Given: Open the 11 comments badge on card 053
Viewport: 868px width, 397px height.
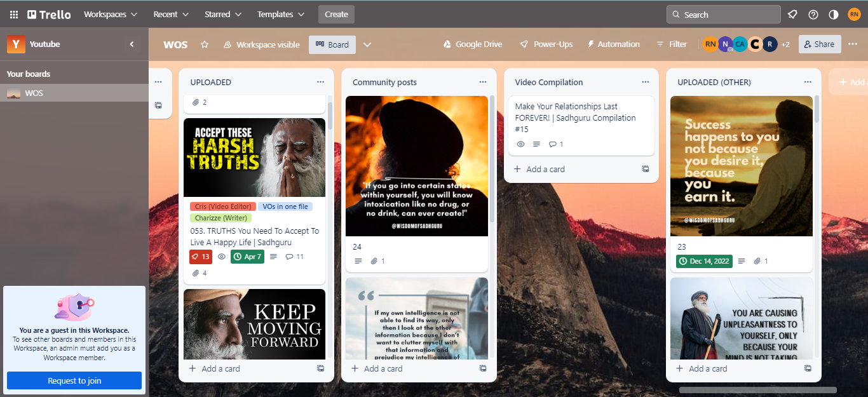Looking at the screenshot, I should tap(295, 257).
